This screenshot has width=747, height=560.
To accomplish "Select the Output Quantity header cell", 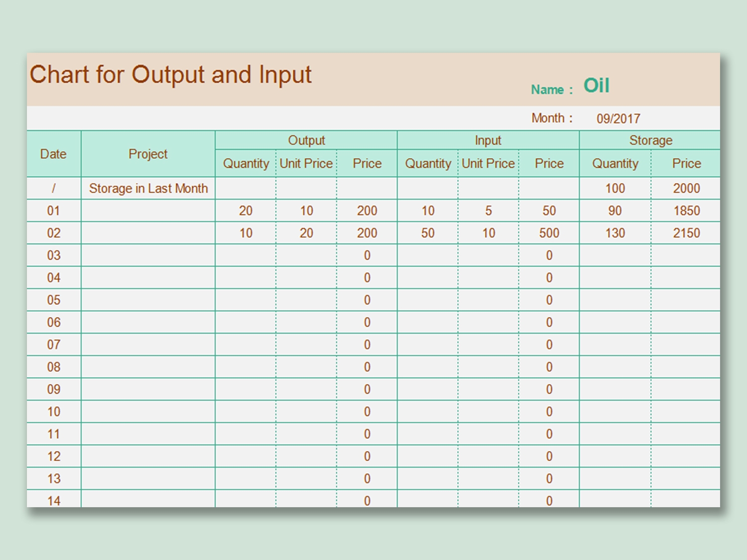I will pyautogui.click(x=246, y=163).
